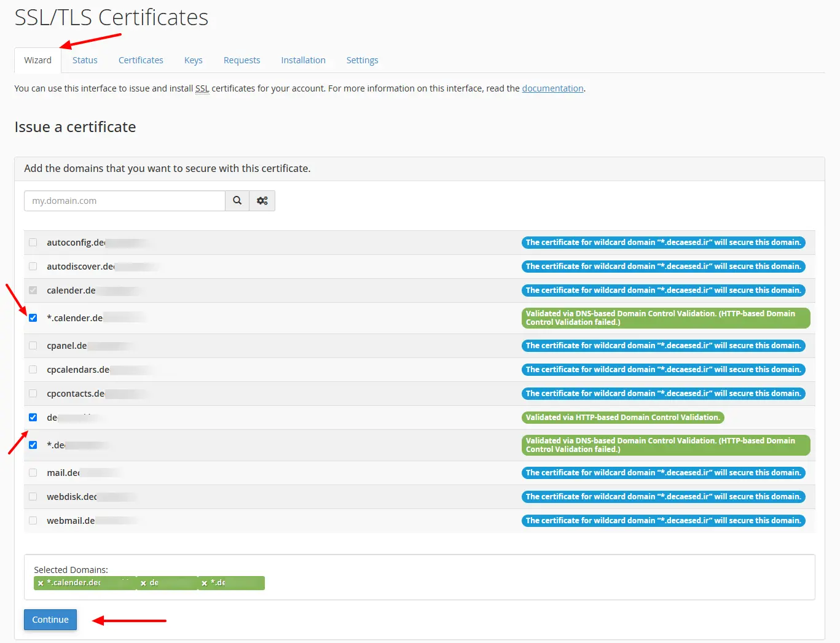Uncheck the *.calender wildcard domain checkbox

33,318
